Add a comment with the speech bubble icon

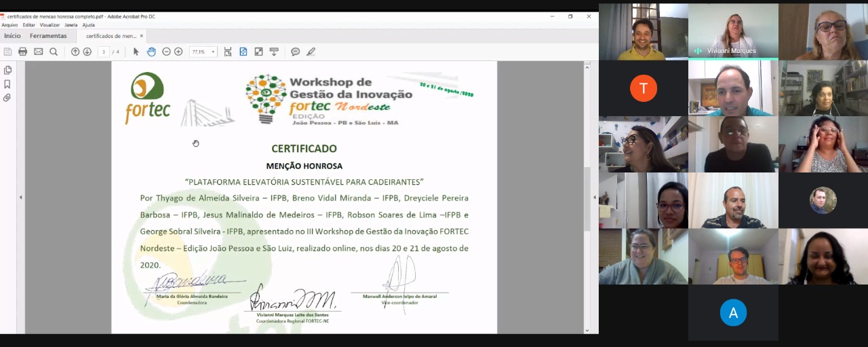(x=296, y=52)
